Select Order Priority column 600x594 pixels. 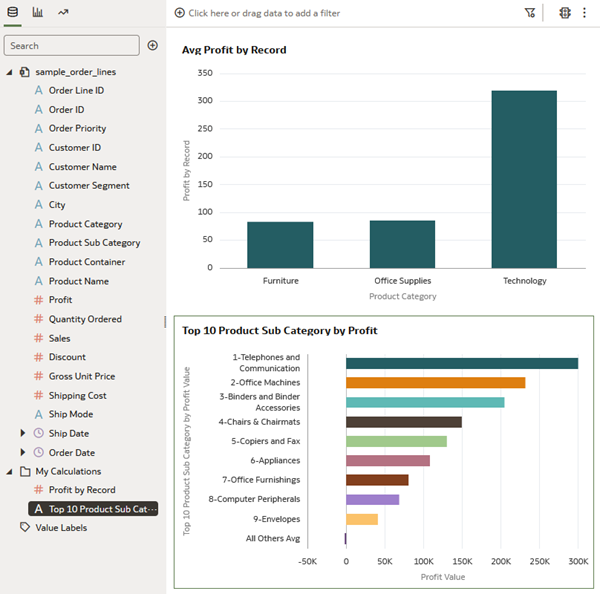tap(77, 129)
